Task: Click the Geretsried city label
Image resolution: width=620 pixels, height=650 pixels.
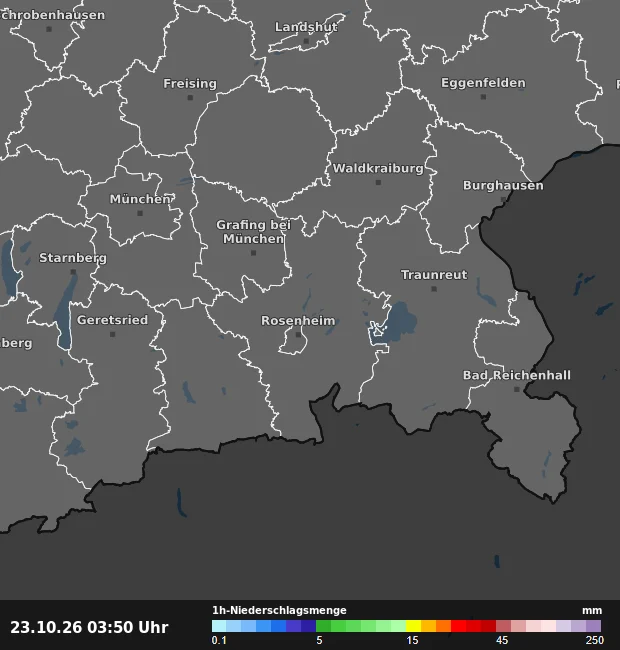Action: 112,320
